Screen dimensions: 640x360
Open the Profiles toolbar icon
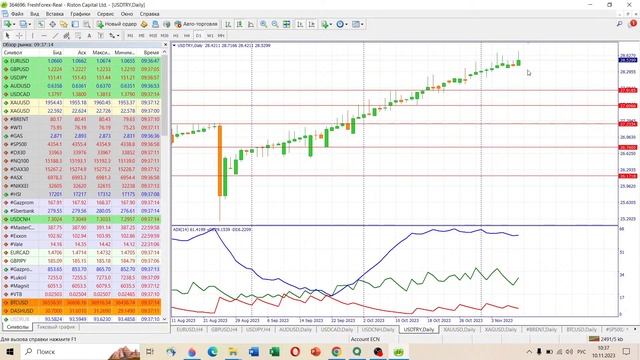pyautogui.click(x=23, y=24)
